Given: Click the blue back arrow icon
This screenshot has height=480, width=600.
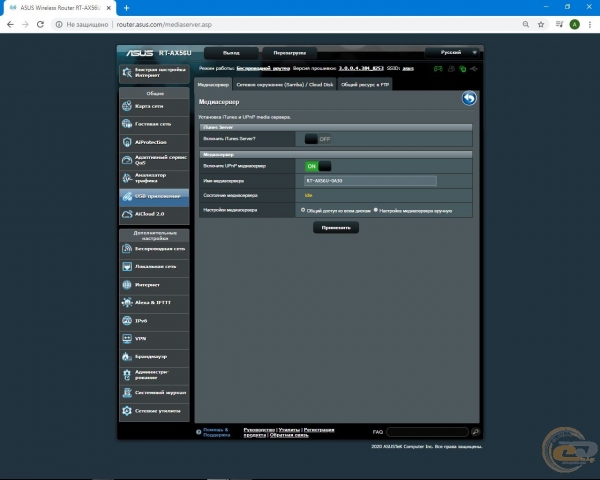Looking at the screenshot, I should (469, 98).
